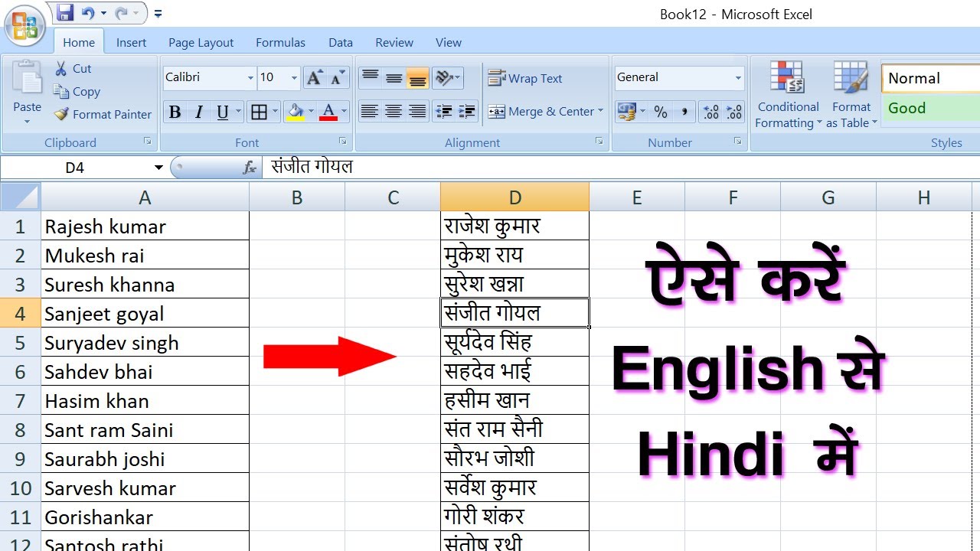This screenshot has width=980, height=551.
Task: Copy the selected cell
Action: [x=77, y=91]
